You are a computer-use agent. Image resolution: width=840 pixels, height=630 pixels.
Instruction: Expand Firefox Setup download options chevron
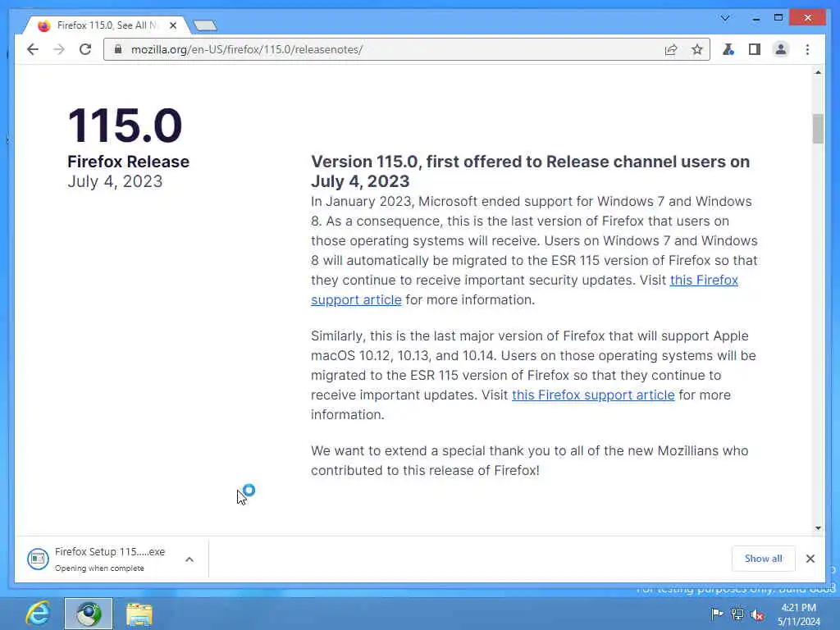click(x=189, y=559)
